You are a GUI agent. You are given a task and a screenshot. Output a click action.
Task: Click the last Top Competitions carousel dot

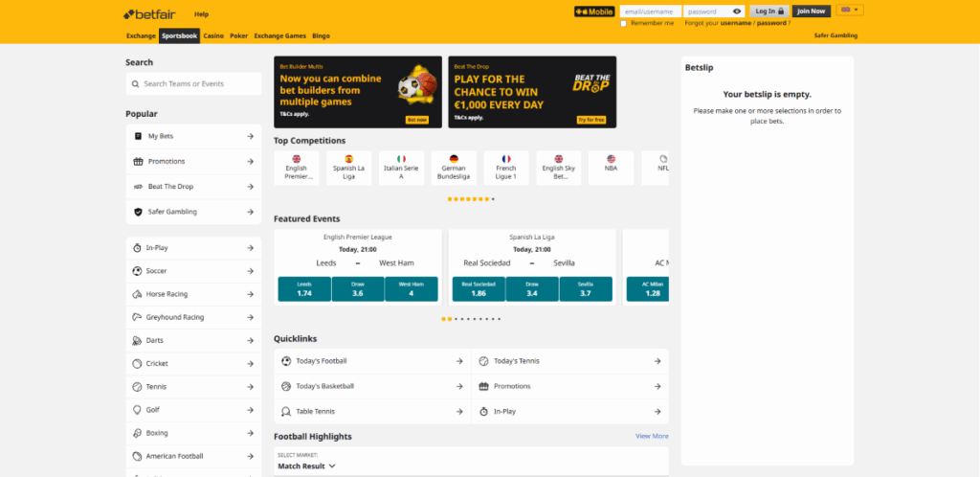tap(493, 199)
